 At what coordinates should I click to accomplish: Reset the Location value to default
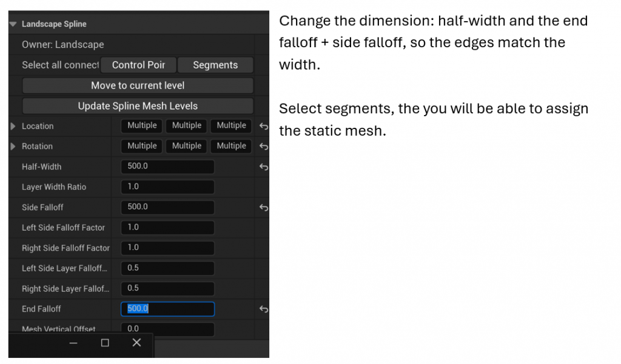pyautogui.click(x=264, y=126)
